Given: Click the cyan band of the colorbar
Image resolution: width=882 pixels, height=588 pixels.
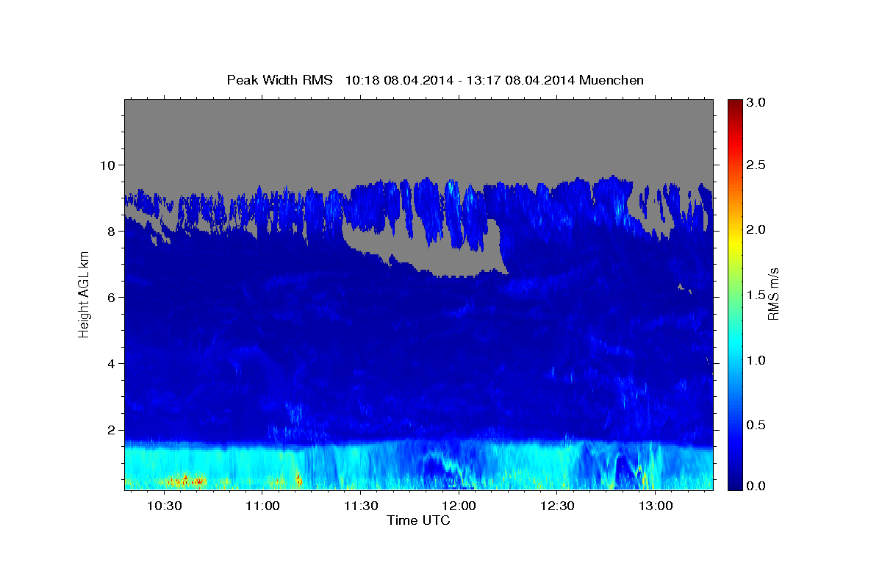Looking at the screenshot, I should pyautogui.click(x=734, y=345).
